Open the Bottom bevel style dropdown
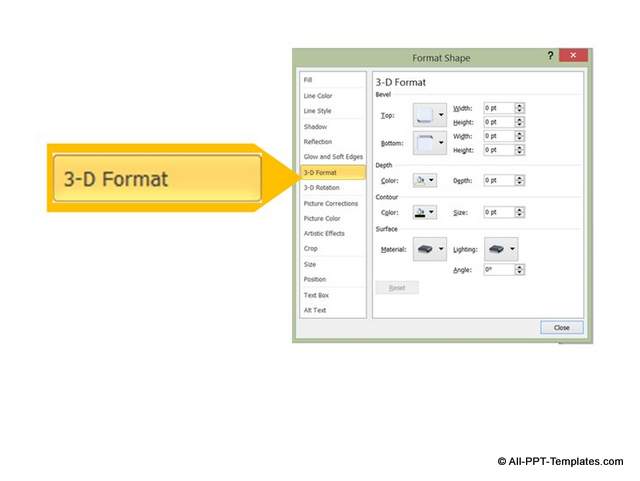Image resolution: width=640 pixels, height=481 pixels. 430,143
